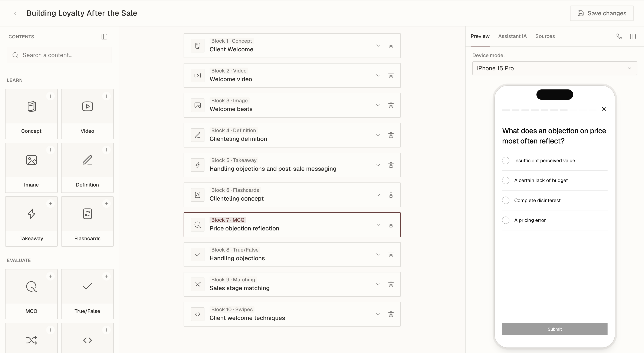Expand the Price objection reflection block
The image size is (644, 353).
point(378,225)
